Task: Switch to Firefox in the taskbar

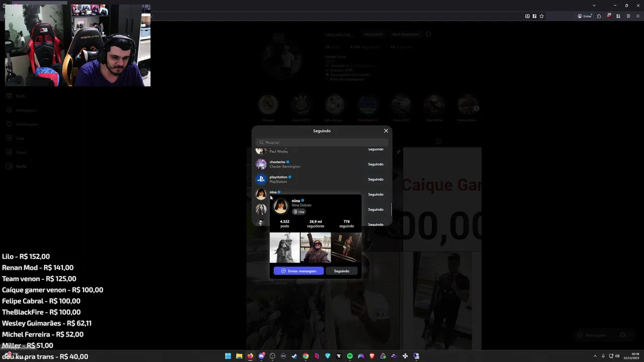Action: [x=250, y=356]
